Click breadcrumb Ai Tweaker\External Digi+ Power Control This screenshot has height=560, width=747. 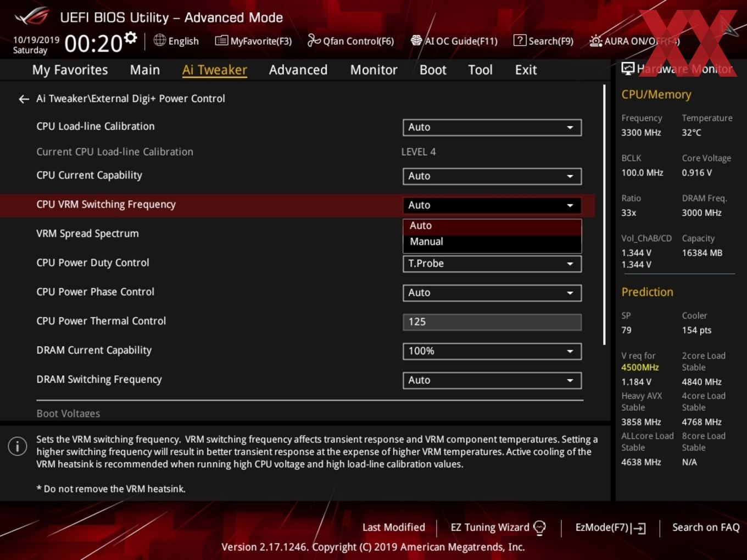[131, 98]
